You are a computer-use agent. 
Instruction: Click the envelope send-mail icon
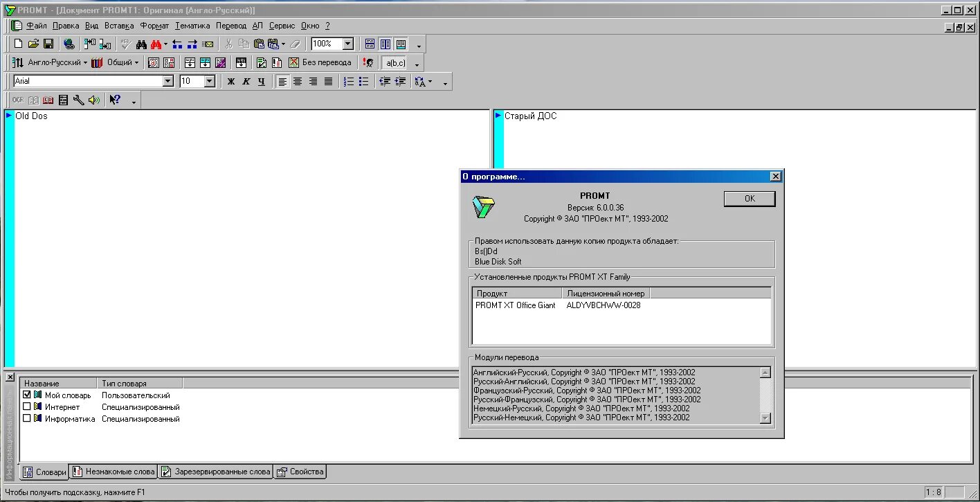pos(207,44)
